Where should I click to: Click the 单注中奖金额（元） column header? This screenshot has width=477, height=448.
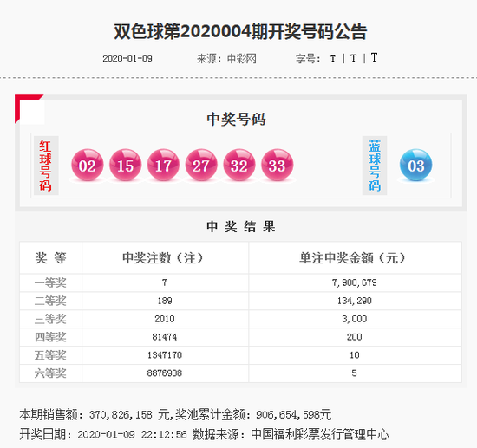point(353,258)
